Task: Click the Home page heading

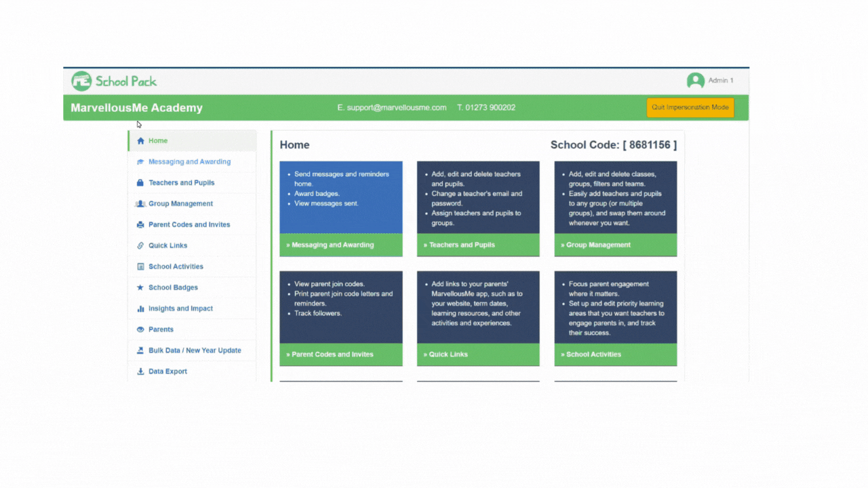Action: click(295, 145)
